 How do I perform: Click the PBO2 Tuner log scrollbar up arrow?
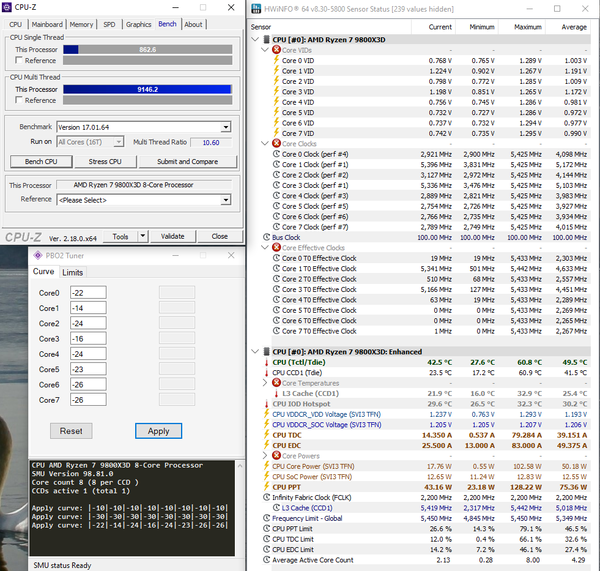click(240, 466)
